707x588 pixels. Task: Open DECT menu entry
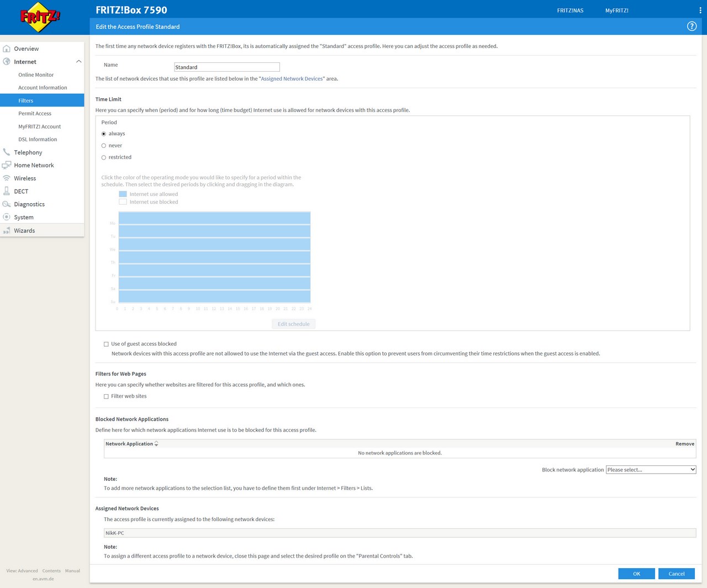[x=21, y=191]
